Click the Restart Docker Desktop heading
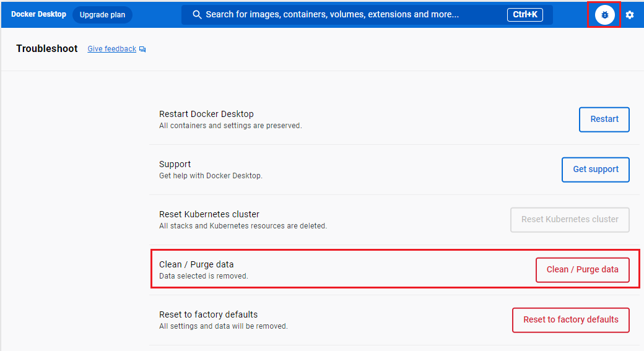 [x=206, y=114]
